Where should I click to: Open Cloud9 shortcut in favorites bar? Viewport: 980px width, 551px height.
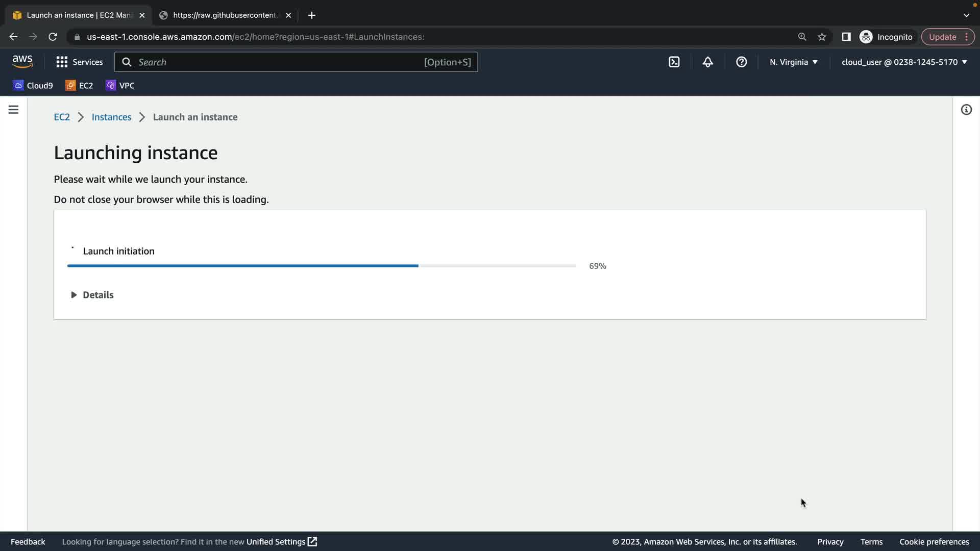[x=33, y=86]
